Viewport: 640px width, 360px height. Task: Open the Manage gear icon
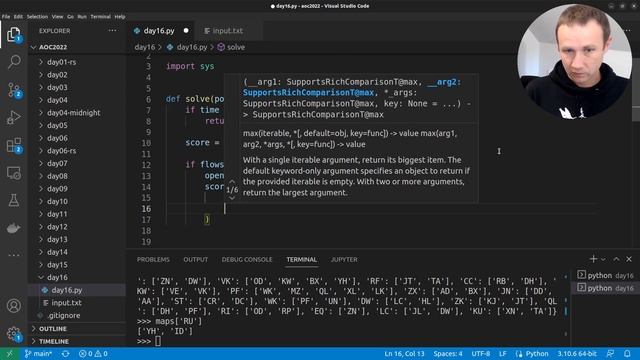[x=14, y=333]
